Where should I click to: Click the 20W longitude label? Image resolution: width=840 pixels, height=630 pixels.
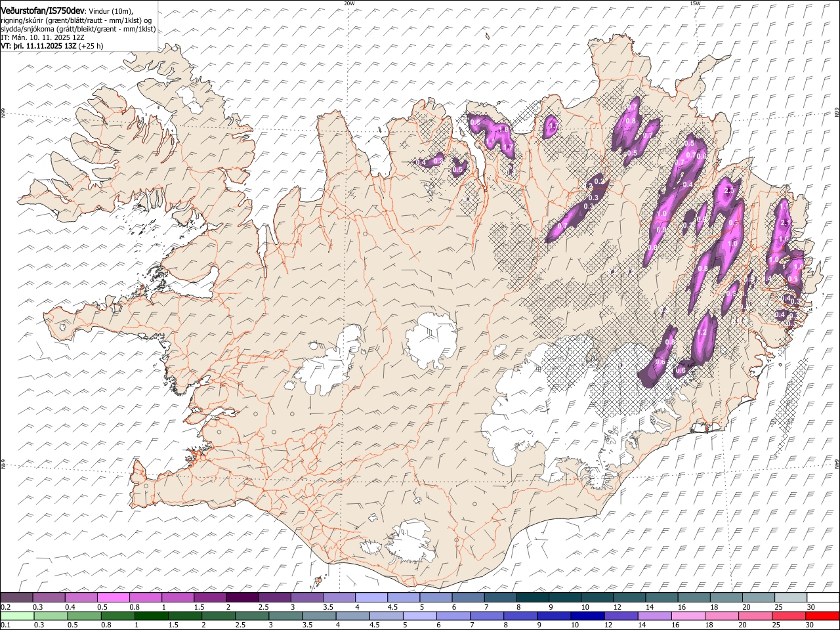click(x=349, y=3)
